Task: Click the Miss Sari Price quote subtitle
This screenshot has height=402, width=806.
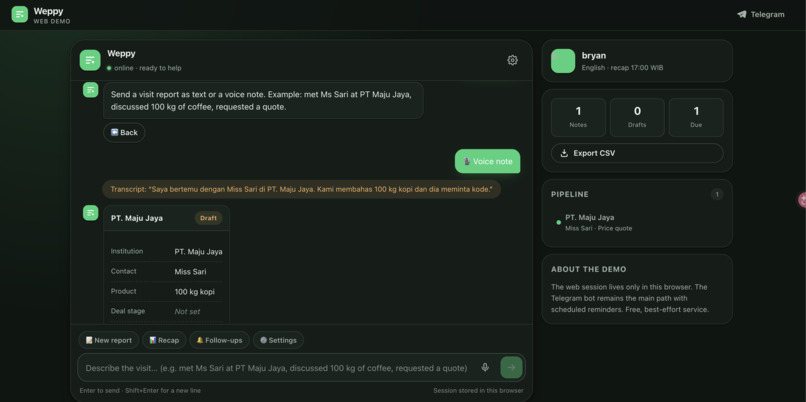Action: coord(599,228)
